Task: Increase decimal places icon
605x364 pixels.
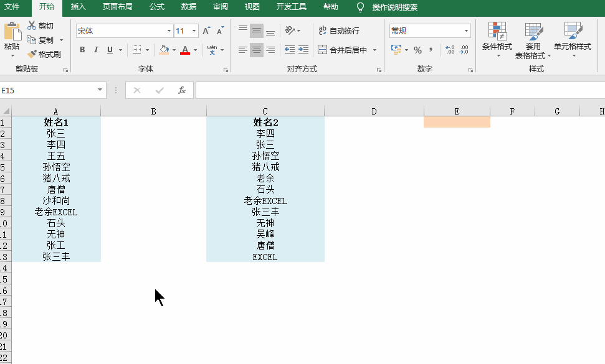Action: point(450,50)
